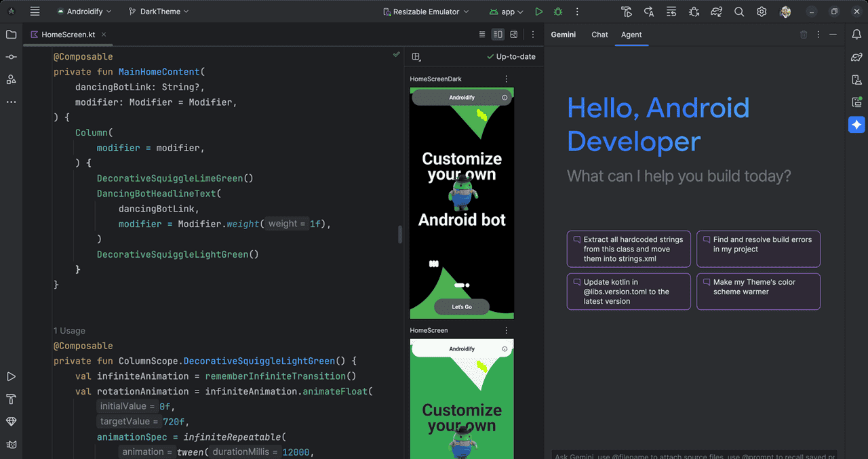Click the Search Everywhere magnifier icon
Screen dimensions: 868x459
point(739,12)
